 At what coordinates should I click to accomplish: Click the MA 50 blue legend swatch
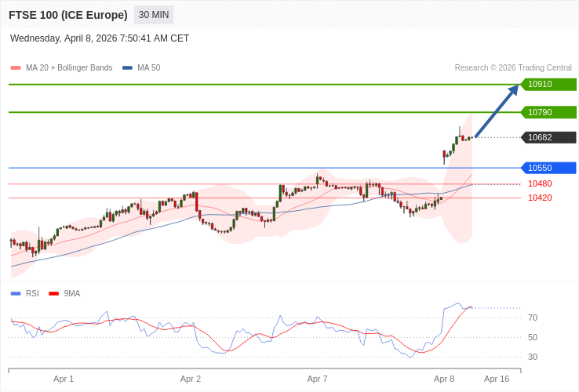pyautogui.click(x=127, y=68)
